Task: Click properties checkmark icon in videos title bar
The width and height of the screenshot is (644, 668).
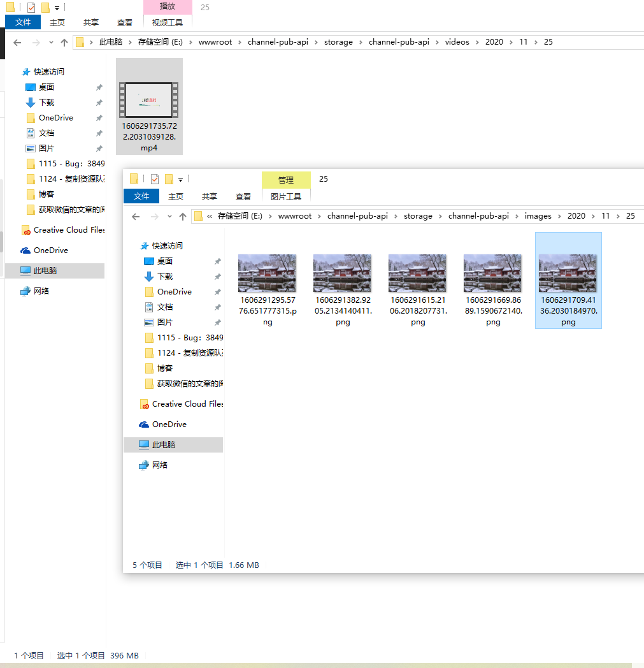Action: point(31,7)
